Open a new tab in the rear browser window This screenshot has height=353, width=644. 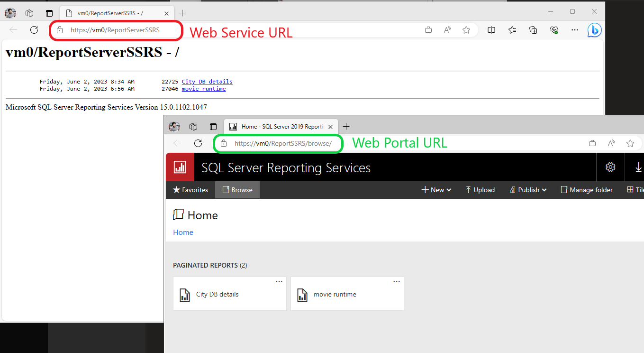click(x=182, y=13)
